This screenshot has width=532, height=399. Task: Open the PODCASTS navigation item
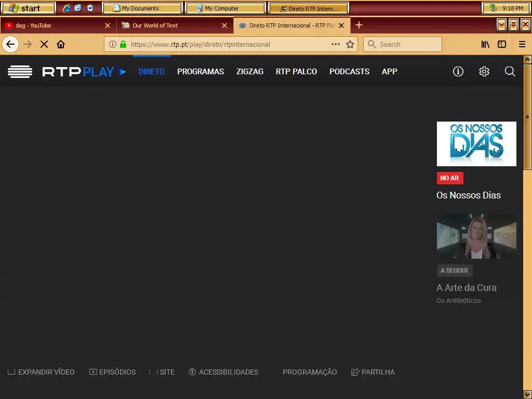(349, 72)
